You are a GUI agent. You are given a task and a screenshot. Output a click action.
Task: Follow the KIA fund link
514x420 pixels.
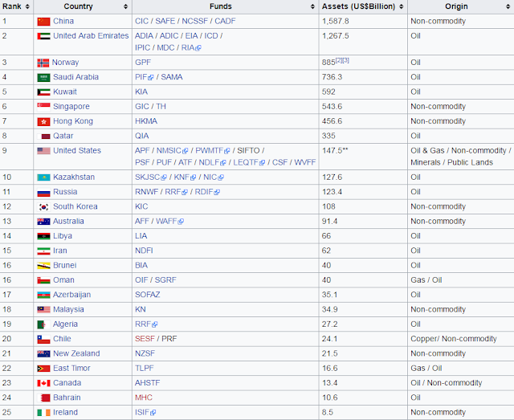[x=141, y=92]
